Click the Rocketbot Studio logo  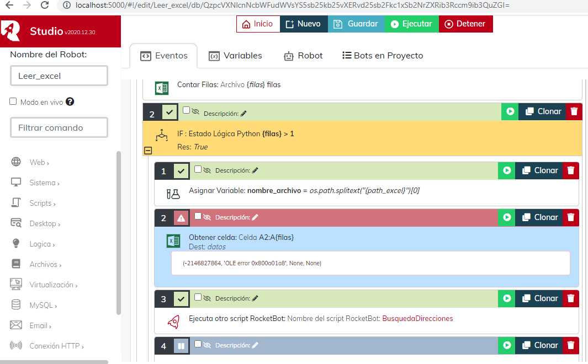pos(10,31)
